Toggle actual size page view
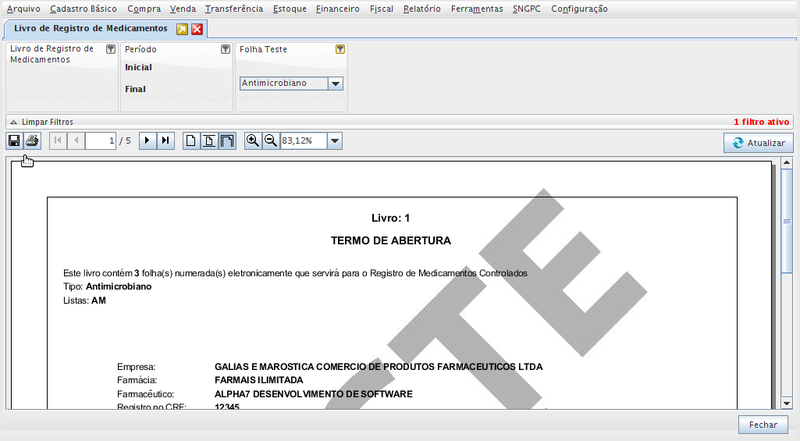This screenshot has width=800, height=441. (x=192, y=141)
